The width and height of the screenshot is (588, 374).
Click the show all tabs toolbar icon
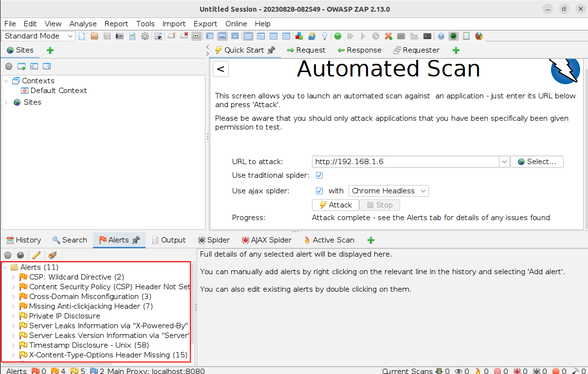[171, 36]
